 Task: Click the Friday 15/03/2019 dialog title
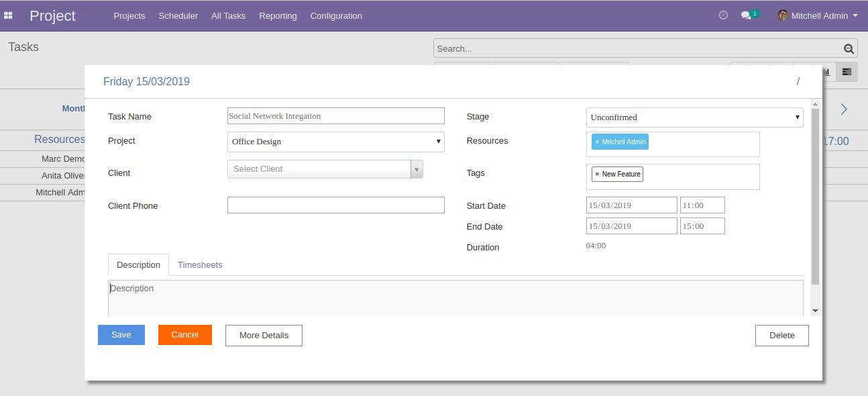point(146,81)
